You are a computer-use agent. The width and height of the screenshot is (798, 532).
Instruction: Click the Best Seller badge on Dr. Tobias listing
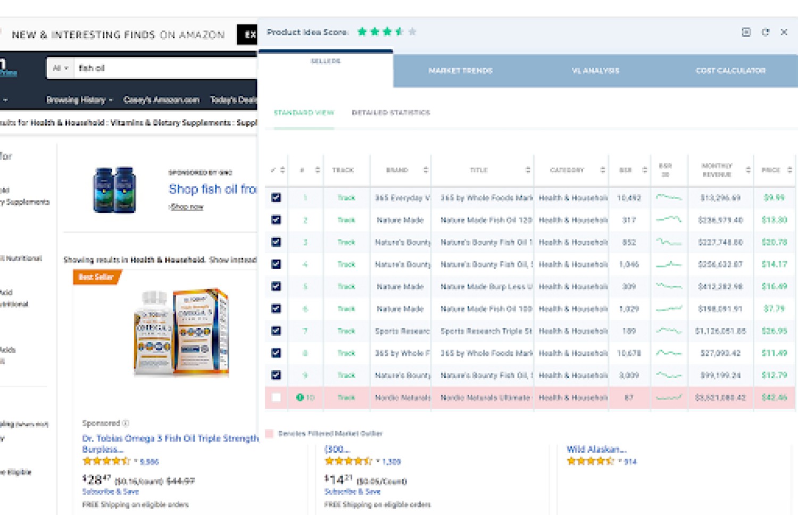coord(97,277)
